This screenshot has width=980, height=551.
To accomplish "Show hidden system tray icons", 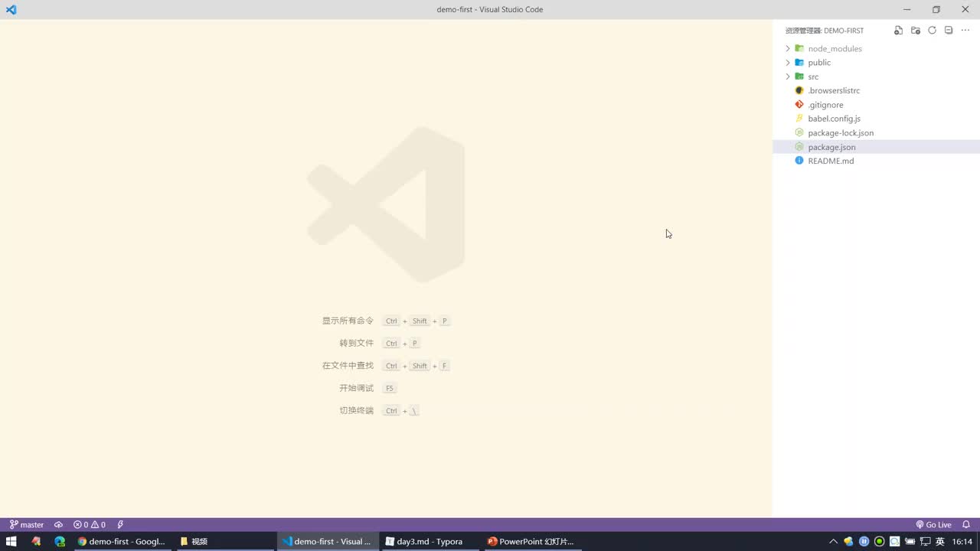I will (x=834, y=541).
